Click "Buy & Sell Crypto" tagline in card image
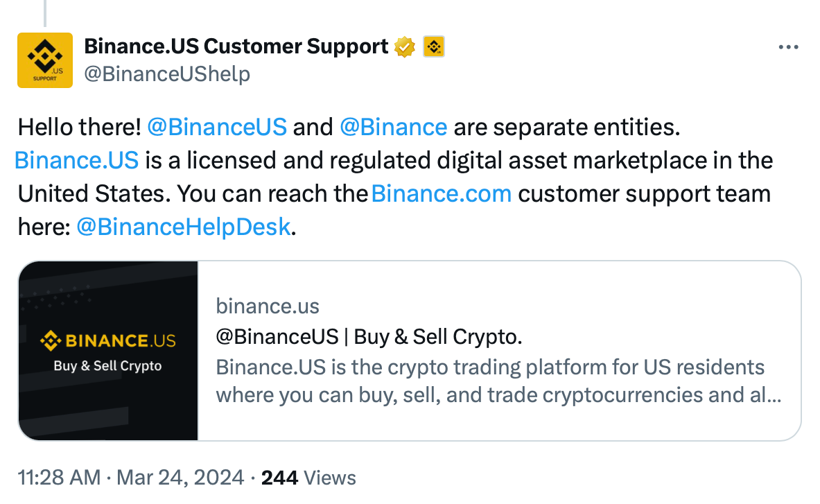 (x=107, y=365)
